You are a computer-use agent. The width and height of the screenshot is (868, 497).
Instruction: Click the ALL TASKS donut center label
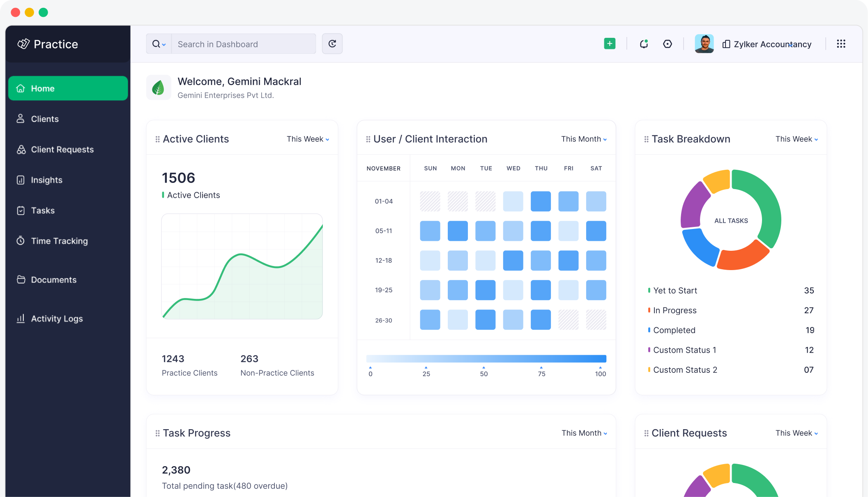731,221
